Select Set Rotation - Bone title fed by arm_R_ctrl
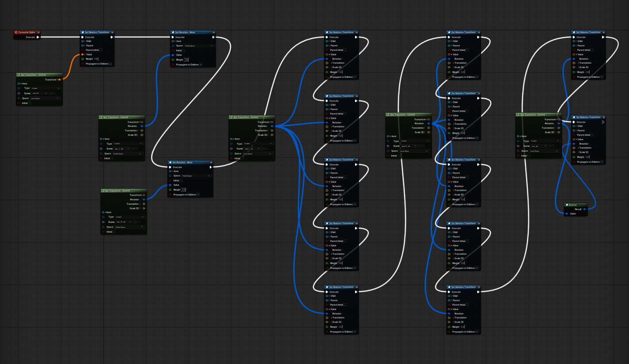629x364 pixels. [x=183, y=162]
